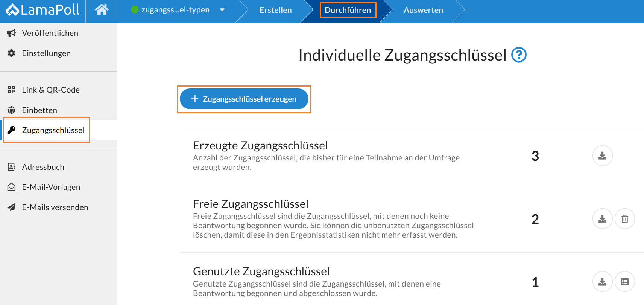The image size is (644, 305).
Task: Select the Durchführen step
Action: [x=348, y=10]
